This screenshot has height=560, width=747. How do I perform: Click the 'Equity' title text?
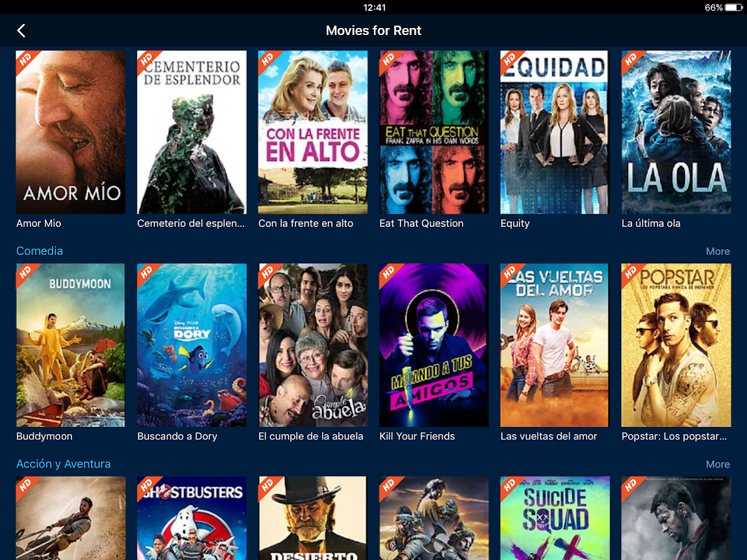pyautogui.click(x=515, y=223)
